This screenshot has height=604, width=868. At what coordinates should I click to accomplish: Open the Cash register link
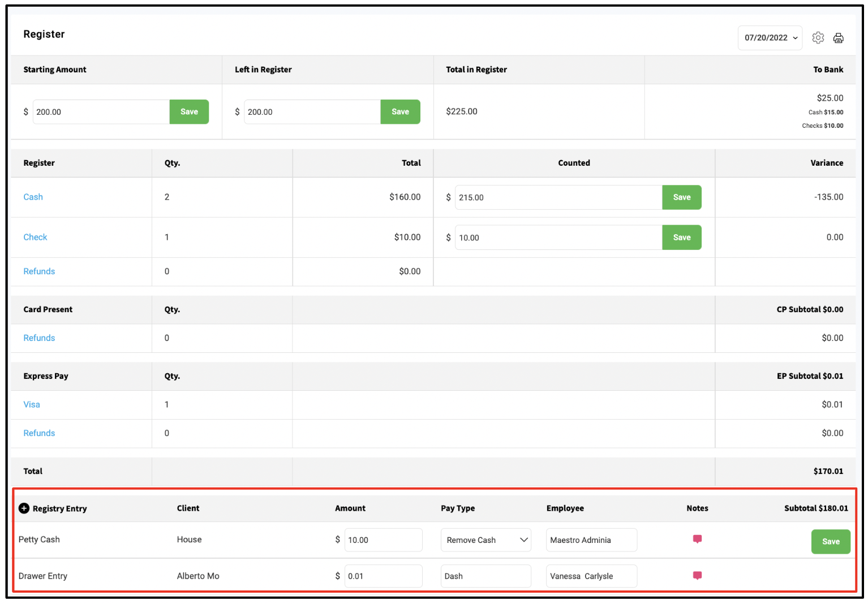[x=33, y=197]
